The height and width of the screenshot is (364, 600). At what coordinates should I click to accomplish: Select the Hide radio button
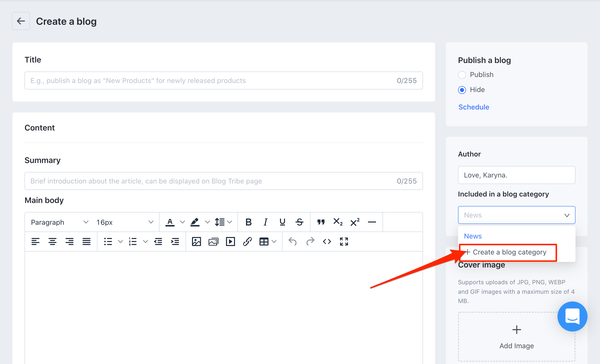click(462, 90)
